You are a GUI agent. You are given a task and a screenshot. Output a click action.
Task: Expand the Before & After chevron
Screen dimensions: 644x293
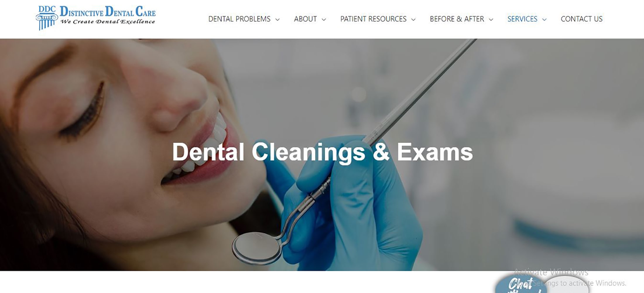(x=491, y=20)
